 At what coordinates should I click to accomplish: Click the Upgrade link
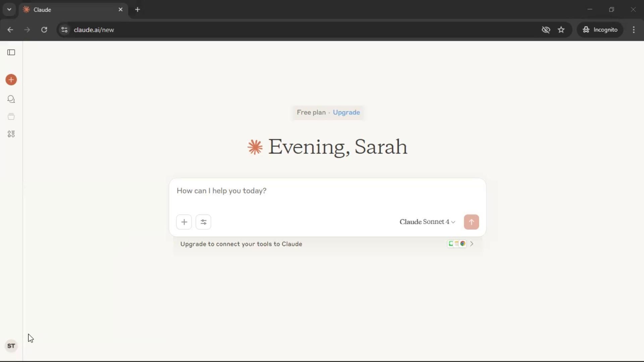tap(346, 113)
